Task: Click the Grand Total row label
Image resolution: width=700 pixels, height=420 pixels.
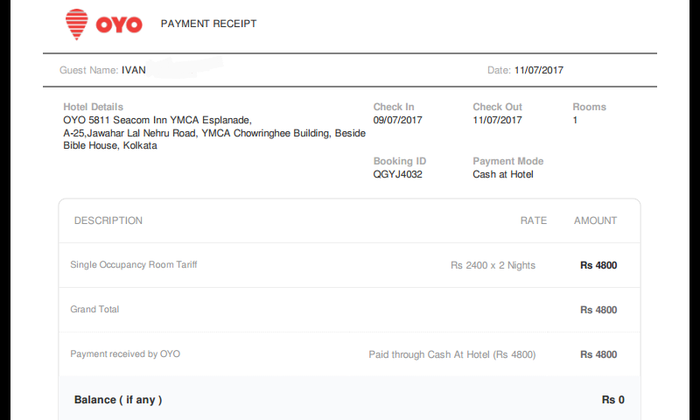Action: click(x=95, y=310)
